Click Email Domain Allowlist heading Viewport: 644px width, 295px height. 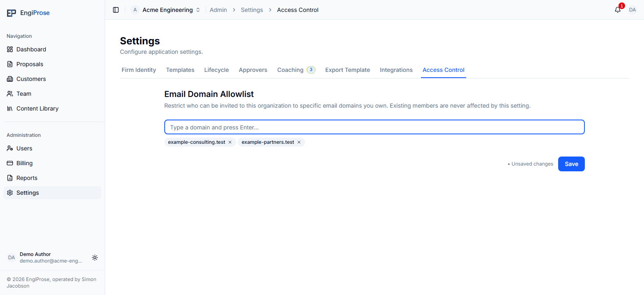[x=209, y=94]
